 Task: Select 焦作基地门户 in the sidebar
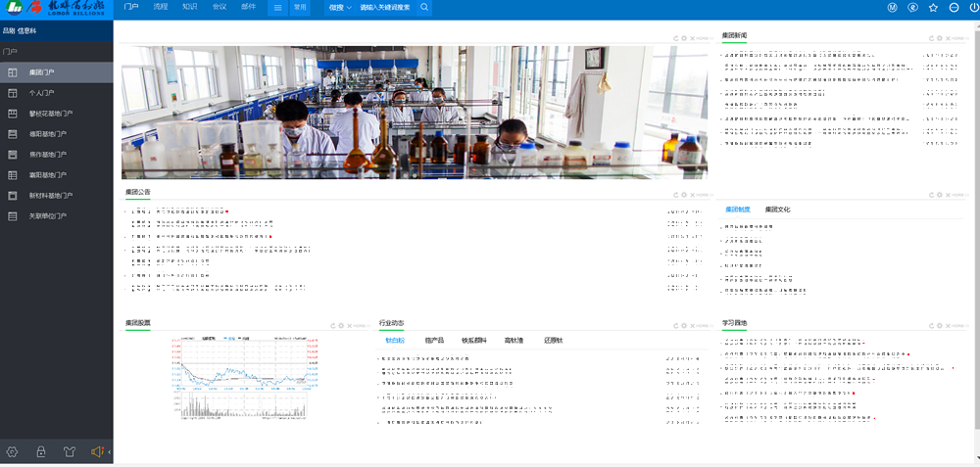(x=56, y=155)
